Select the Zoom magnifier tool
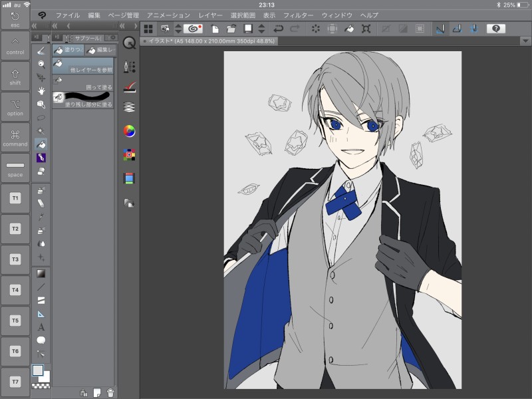This screenshot has width=532, height=399. pos(41,64)
